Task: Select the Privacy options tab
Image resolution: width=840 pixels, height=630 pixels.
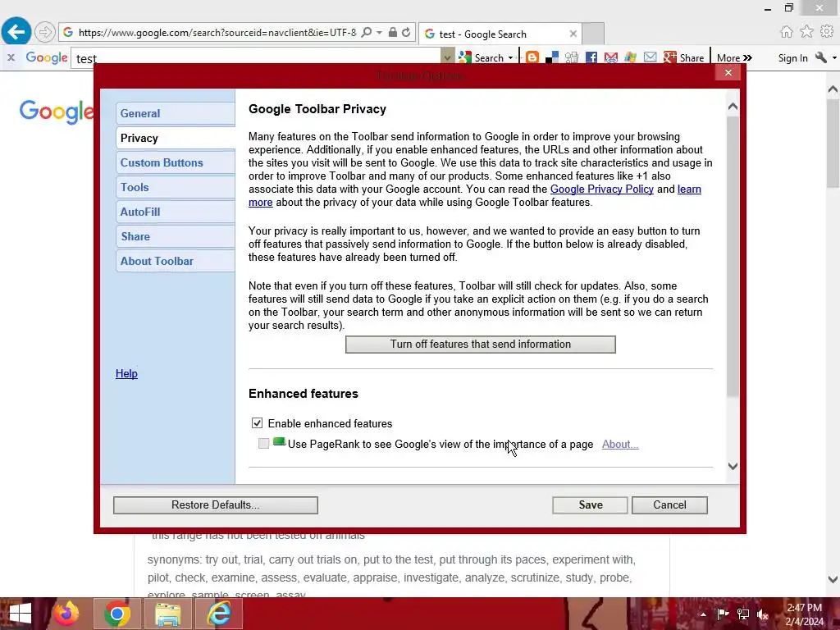Action: [x=176, y=138]
